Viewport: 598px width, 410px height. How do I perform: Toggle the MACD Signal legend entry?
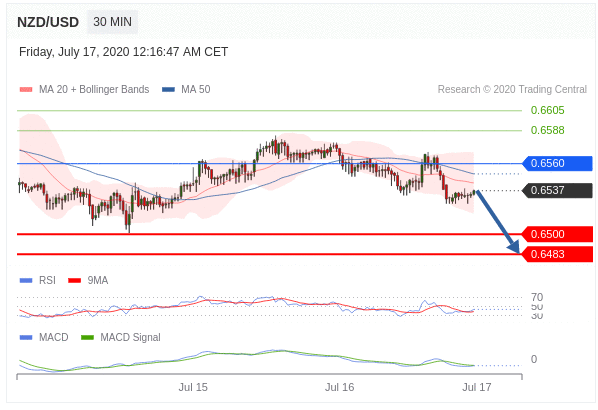(121, 337)
